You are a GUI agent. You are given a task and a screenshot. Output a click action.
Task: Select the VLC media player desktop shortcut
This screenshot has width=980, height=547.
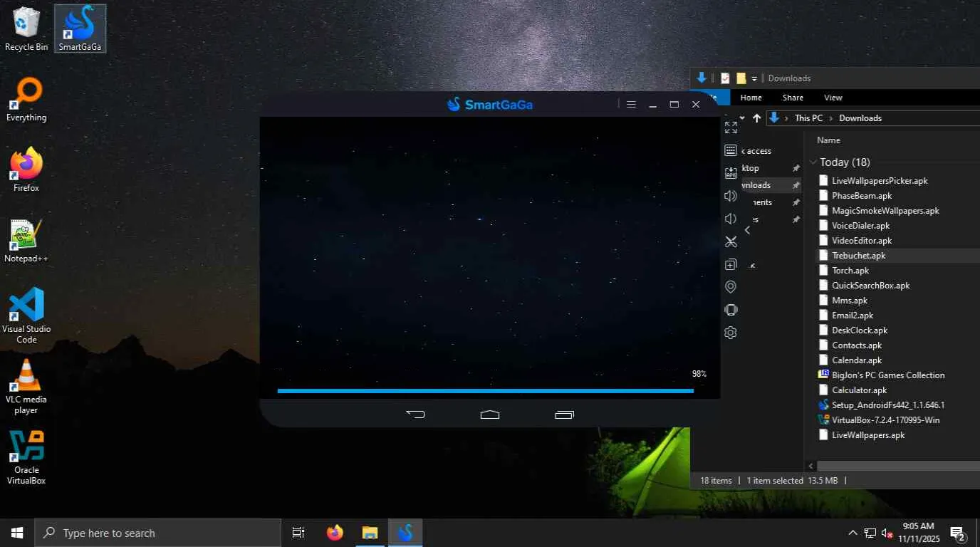pos(26,387)
